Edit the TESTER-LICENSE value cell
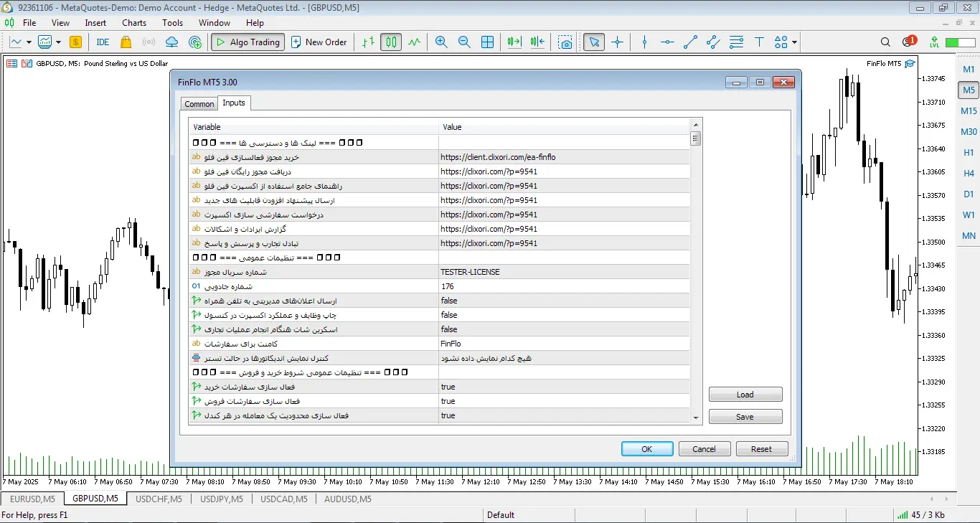This screenshot has width=980, height=523. [564, 272]
